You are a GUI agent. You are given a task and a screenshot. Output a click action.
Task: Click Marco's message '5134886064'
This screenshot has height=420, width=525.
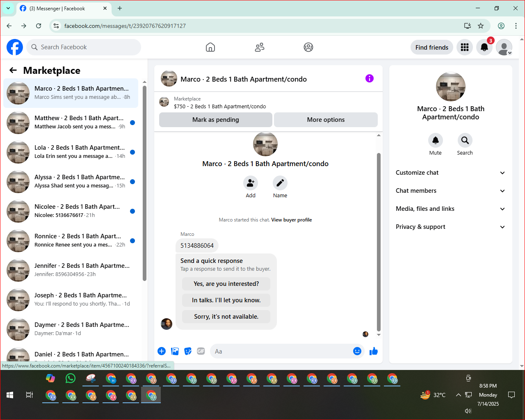click(x=197, y=246)
